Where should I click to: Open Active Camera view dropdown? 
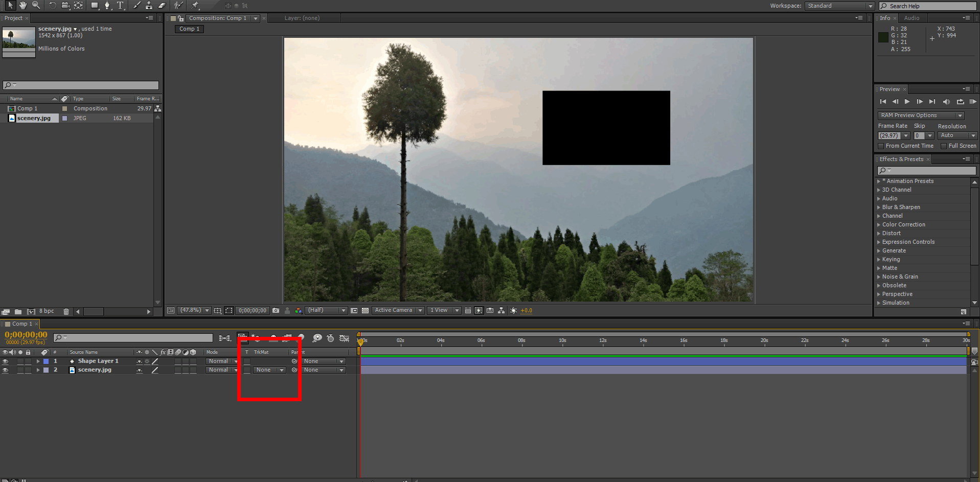398,310
